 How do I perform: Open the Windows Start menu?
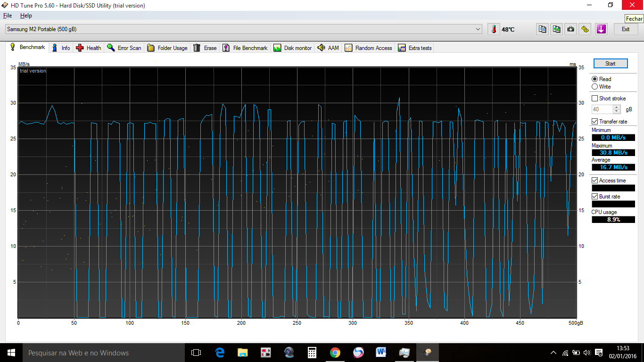[x=11, y=353]
